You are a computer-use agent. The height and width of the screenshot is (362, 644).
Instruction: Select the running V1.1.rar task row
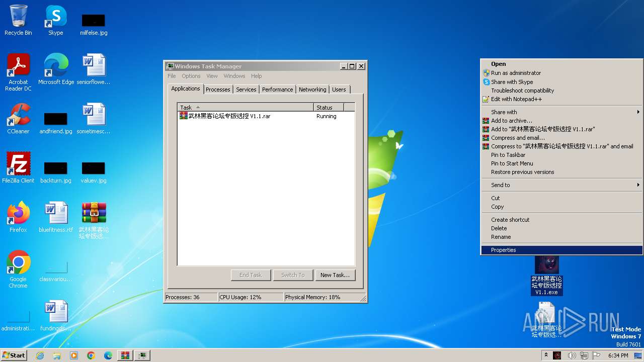[x=266, y=116]
